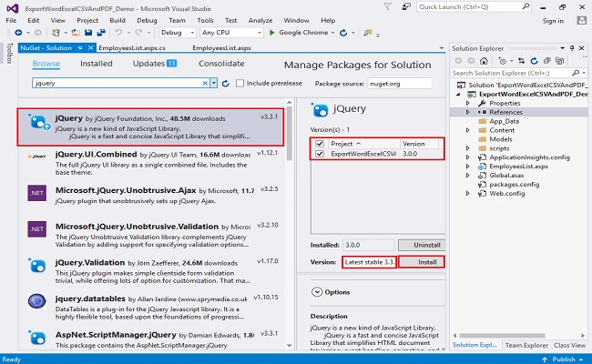This screenshot has height=364, width=592.
Task: Toggle Include prerelease checkbox
Action: click(x=240, y=84)
